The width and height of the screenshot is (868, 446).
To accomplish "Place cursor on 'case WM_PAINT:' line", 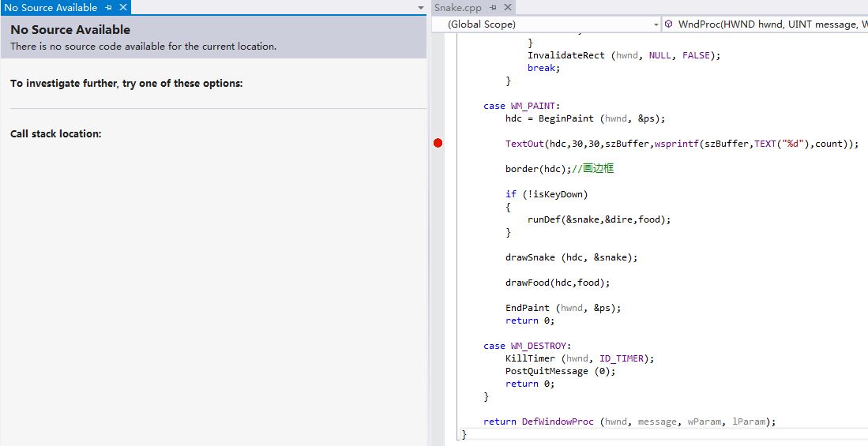I will click(x=522, y=106).
